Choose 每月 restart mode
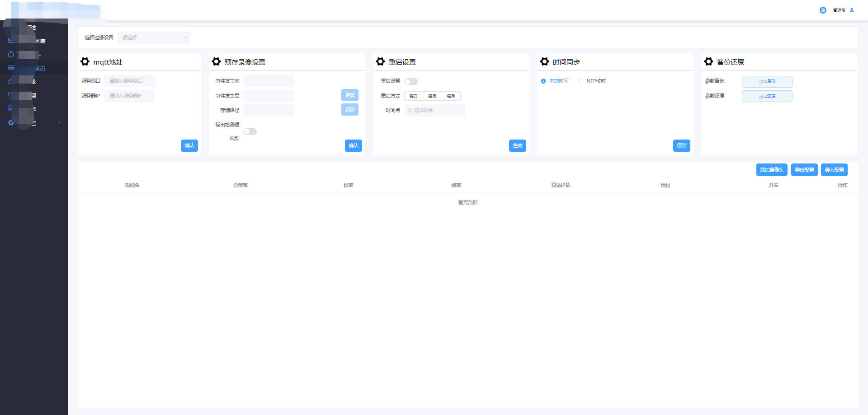Image resolution: width=868 pixels, height=415 pixels. pos(451,96)
